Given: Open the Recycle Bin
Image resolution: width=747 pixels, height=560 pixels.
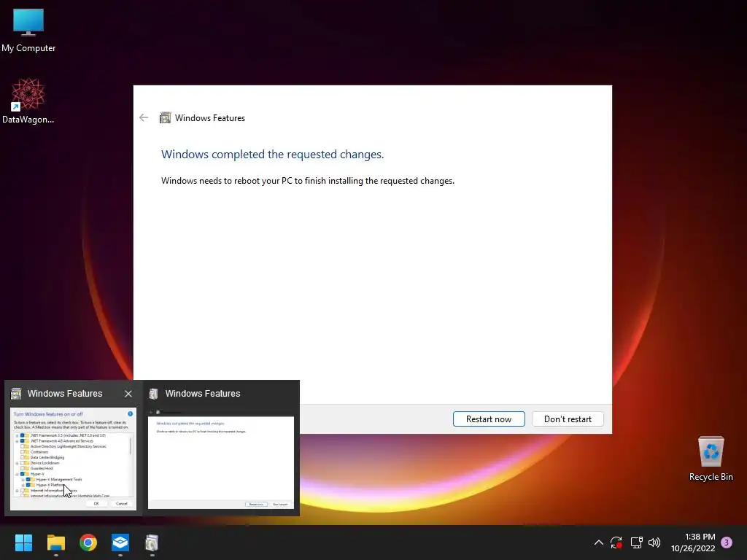Looking at the screenshot, I should [x=711, y=459].
